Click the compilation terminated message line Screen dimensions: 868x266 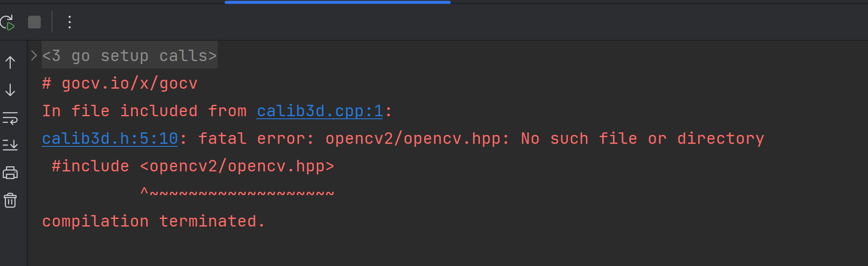point(153,221)
